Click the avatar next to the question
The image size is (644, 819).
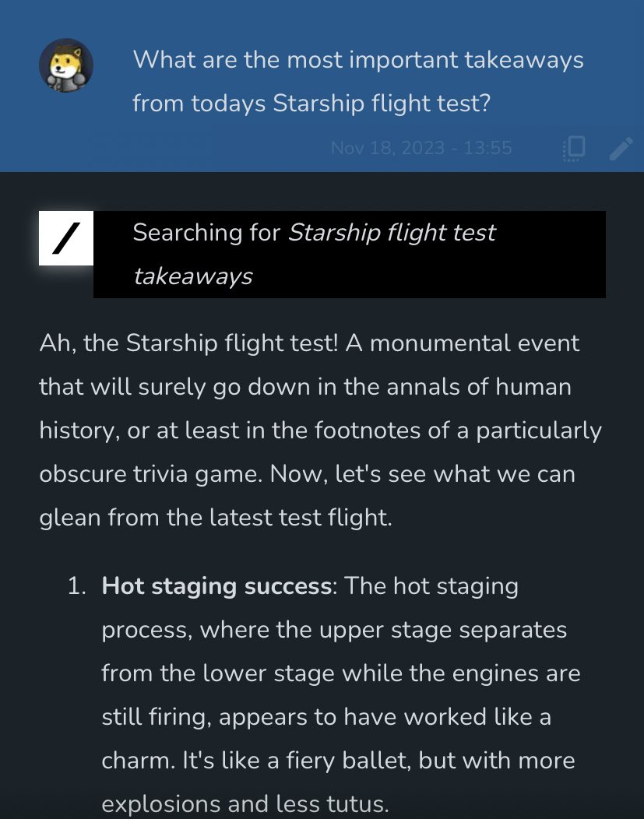click(x=66, y=65)
